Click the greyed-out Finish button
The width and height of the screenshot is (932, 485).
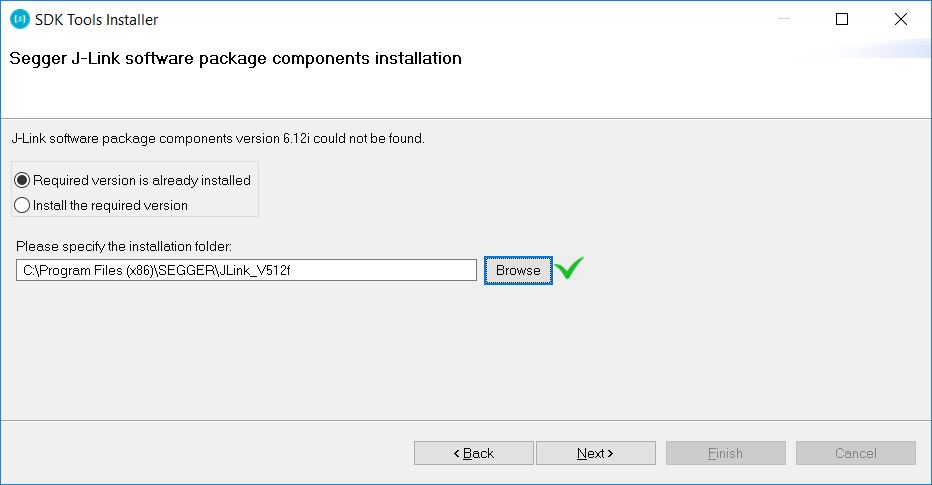[x=726, y=453]
